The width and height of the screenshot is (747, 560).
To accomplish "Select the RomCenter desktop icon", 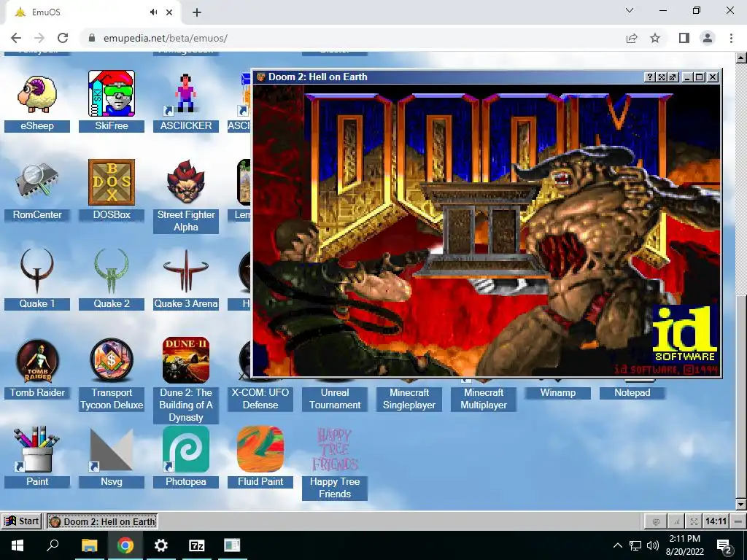I will pyautogui.click(x=37, y=182).
